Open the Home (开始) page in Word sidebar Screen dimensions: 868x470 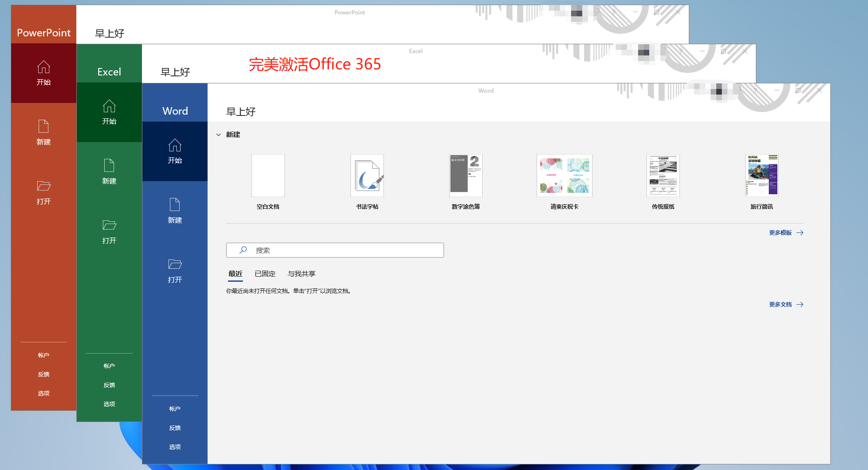click(175, 151)
